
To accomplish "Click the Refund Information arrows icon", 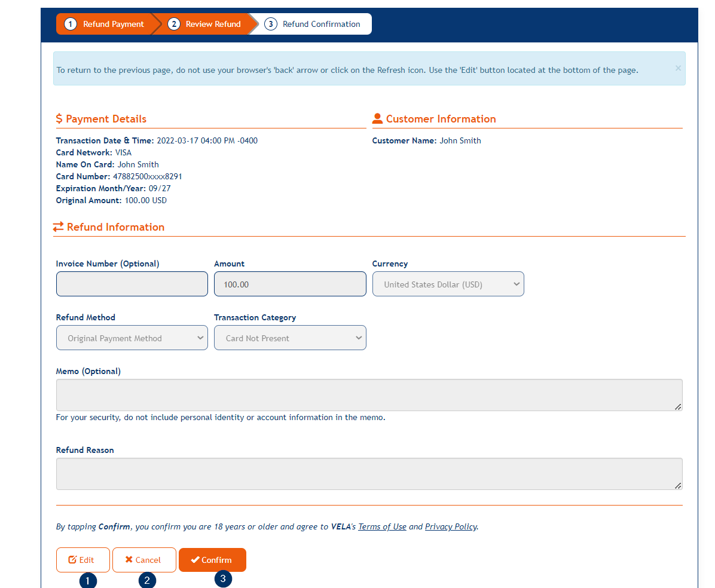I will click(59, 227).
